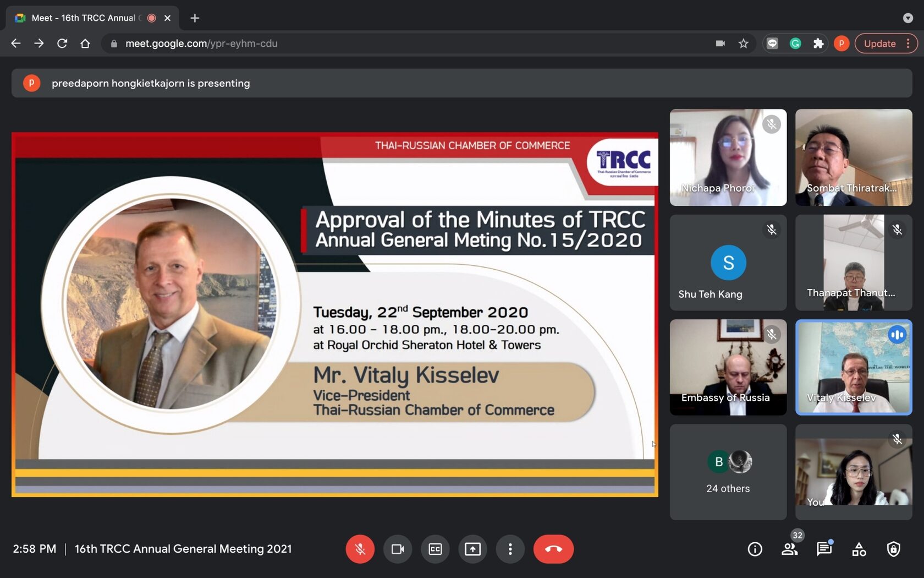Click 'preedaporn hongkietkajorn is presenting' text
Screen dimensions: 924x578
pyautogui.click(x=151, y=83)
